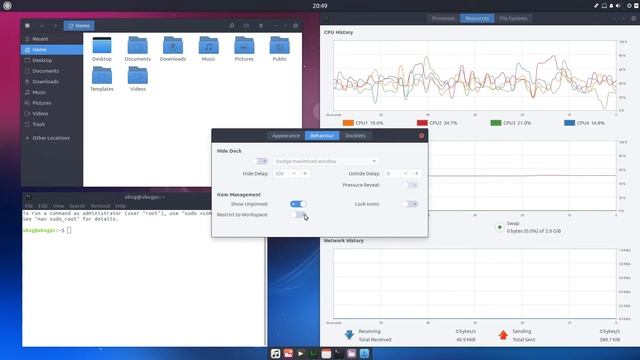640x360 pixels.
Task: Click the CPU4 blue color swatch
Action: click(569, 123)
